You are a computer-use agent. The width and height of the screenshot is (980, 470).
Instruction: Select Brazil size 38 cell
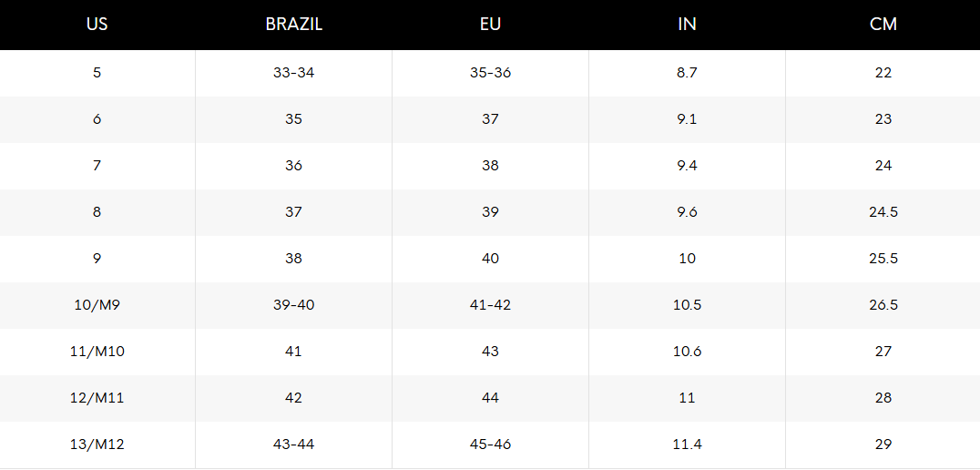click(x=293, y=259)
